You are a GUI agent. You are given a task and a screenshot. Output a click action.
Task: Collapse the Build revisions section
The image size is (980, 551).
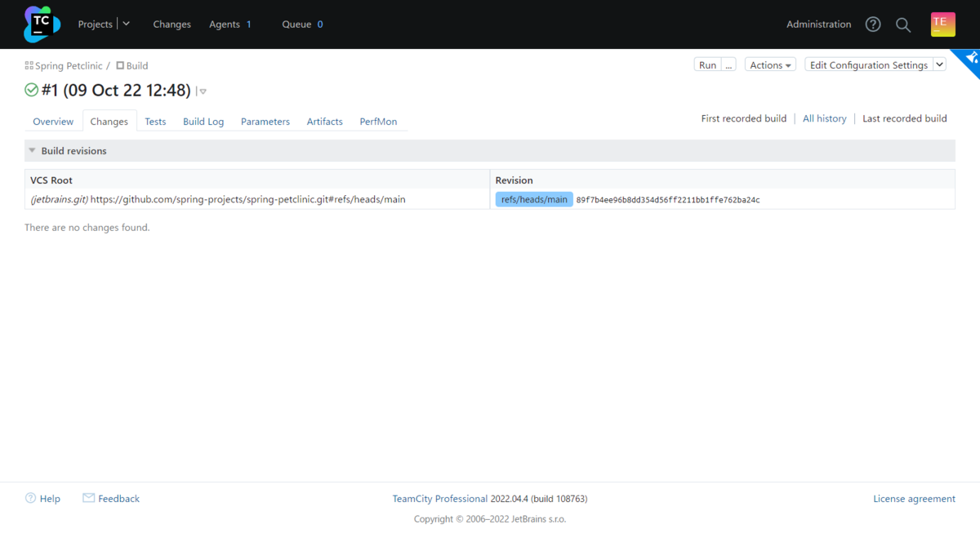point(33,151)
